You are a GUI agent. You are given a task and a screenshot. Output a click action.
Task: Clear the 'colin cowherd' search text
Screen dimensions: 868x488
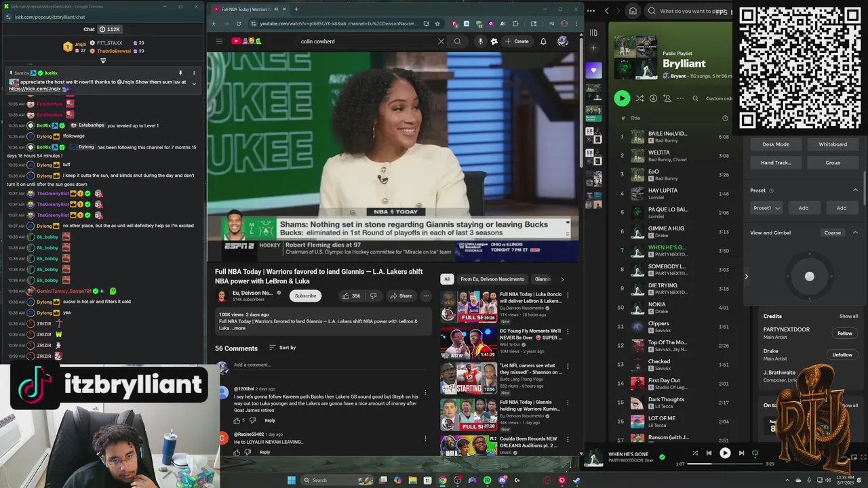point(441,41)
